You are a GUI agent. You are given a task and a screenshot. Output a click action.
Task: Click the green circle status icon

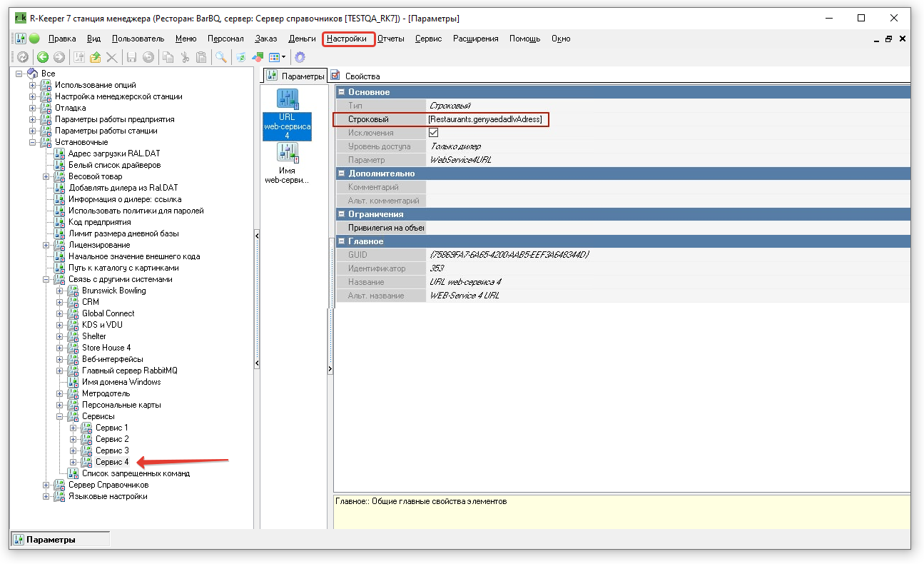pyautogui.click(x=34, y=39)
